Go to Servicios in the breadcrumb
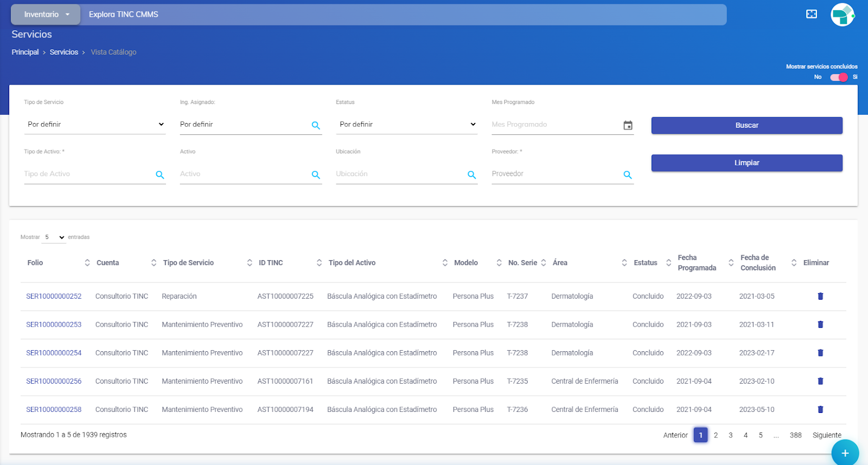The image size is (868, 465). tap(64, 52)
